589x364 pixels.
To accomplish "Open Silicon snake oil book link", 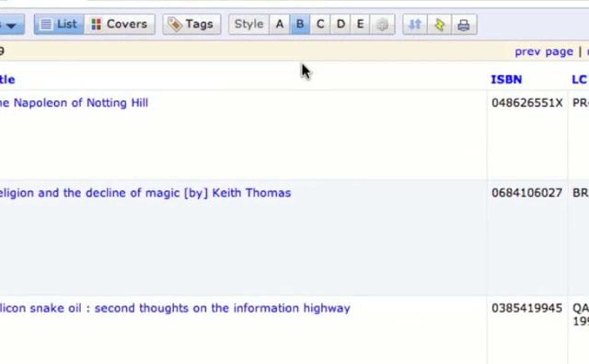I will (x=174, y=308).
